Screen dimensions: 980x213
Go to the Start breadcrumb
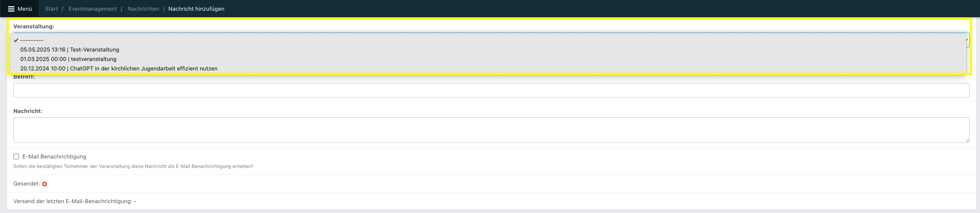coord(51,9)
